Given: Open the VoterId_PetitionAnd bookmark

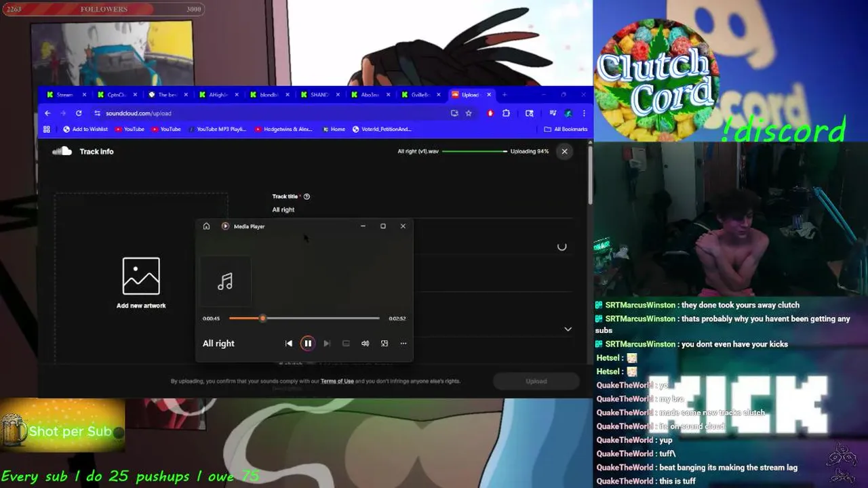Looking at the screenshot, I should [382, 129].
